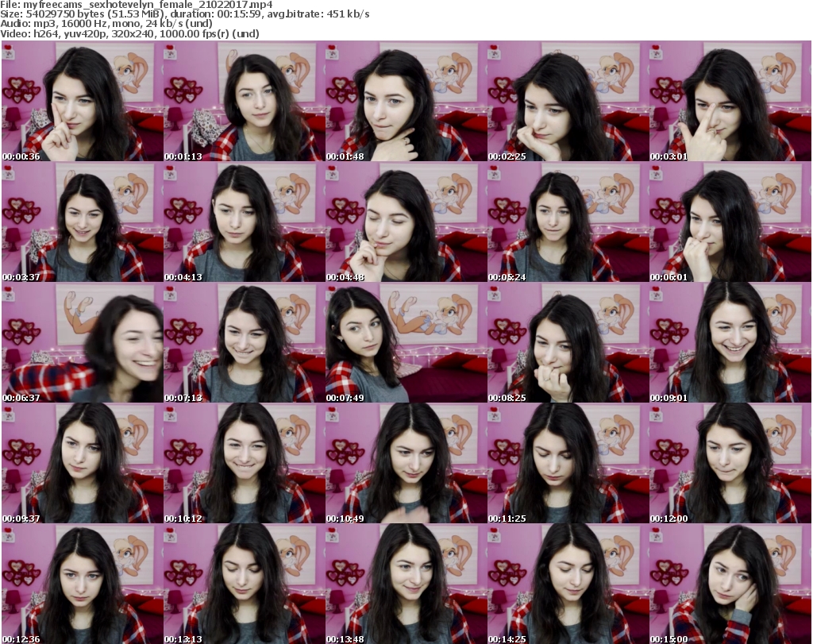Select the thumbnail frame at 00:01:48
The image size is (813, 644).
(406, 101)
